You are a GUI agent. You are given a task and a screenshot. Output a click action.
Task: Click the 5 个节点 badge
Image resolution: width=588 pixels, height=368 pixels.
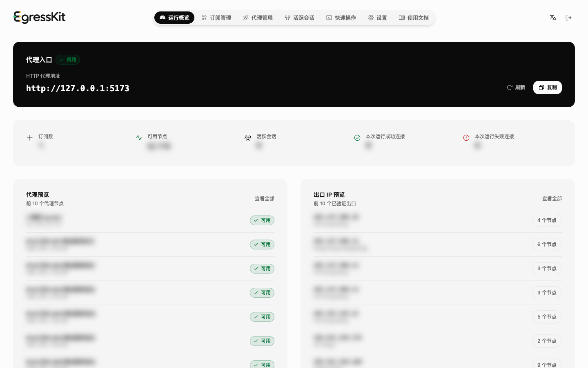point(547,317)
